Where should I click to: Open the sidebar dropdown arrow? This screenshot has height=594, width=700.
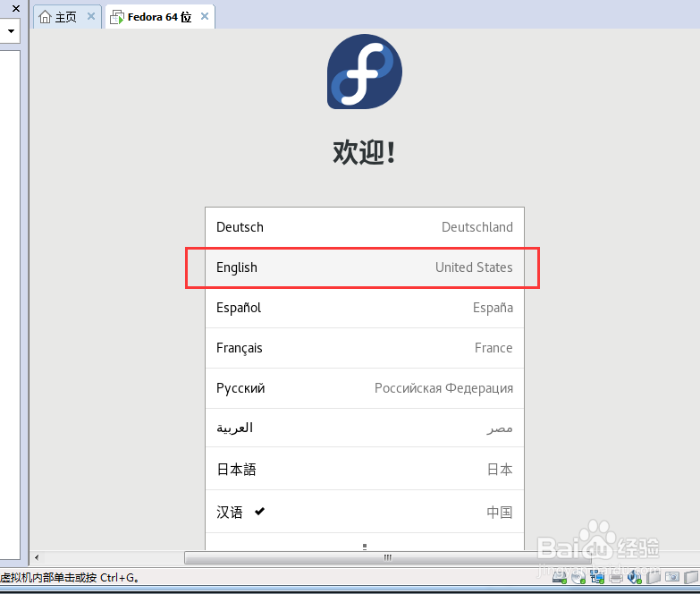click(x=11, y=30)
